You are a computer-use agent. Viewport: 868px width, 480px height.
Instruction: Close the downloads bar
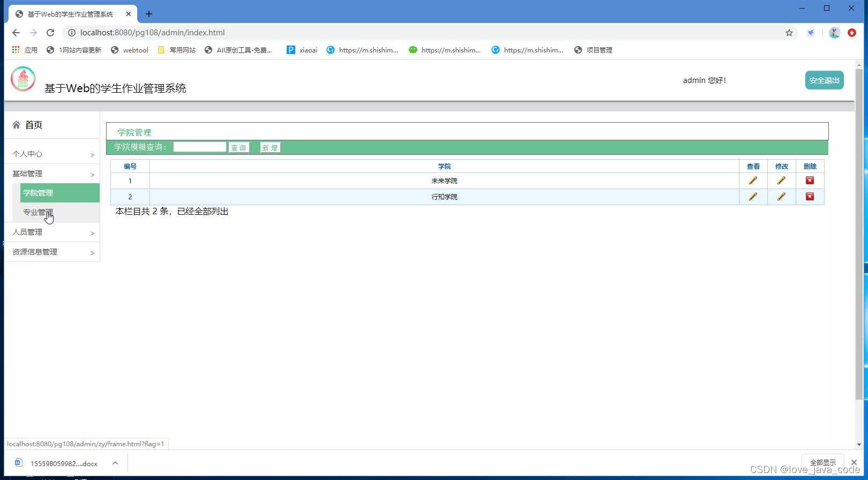pyautogui.click(x=854, y=462)
